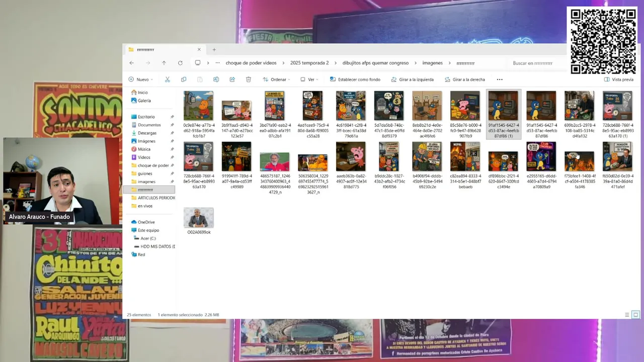Click Girar a la izquierda
The image size is (644, 362).
tap(412, 79)
